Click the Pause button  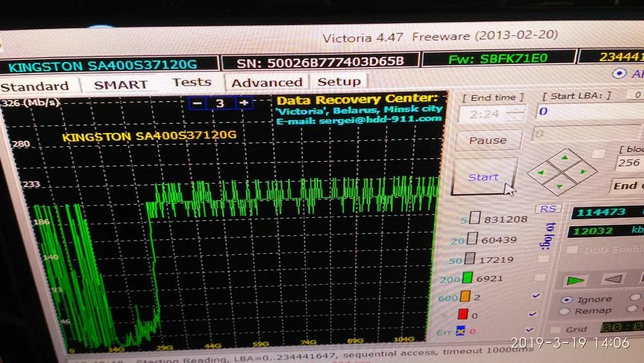pos(488,141)
